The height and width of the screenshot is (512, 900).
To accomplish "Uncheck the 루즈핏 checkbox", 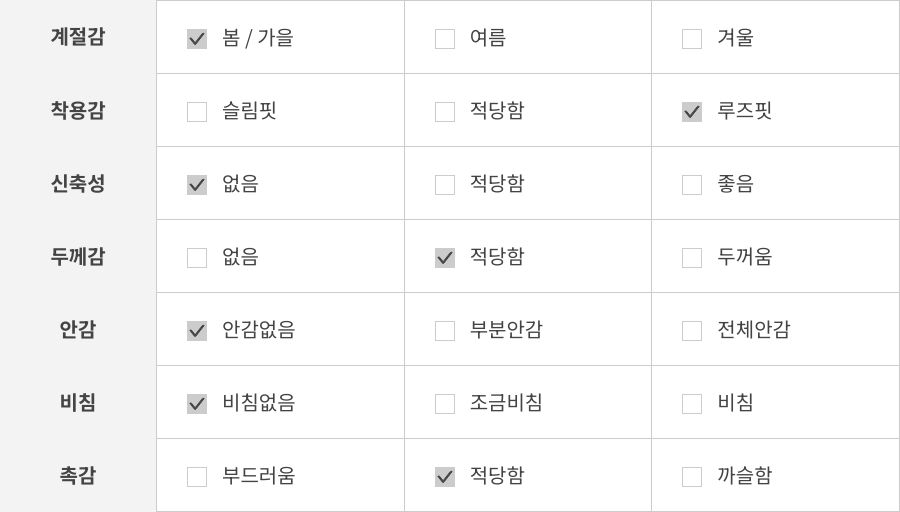I will [692, 112].
